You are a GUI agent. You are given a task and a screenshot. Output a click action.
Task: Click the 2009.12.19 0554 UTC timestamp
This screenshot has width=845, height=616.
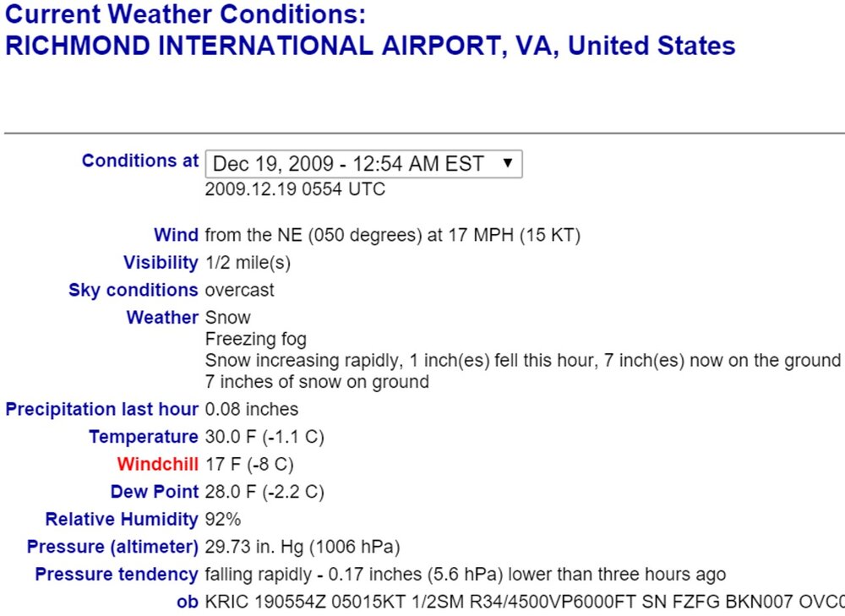(295, 189)
